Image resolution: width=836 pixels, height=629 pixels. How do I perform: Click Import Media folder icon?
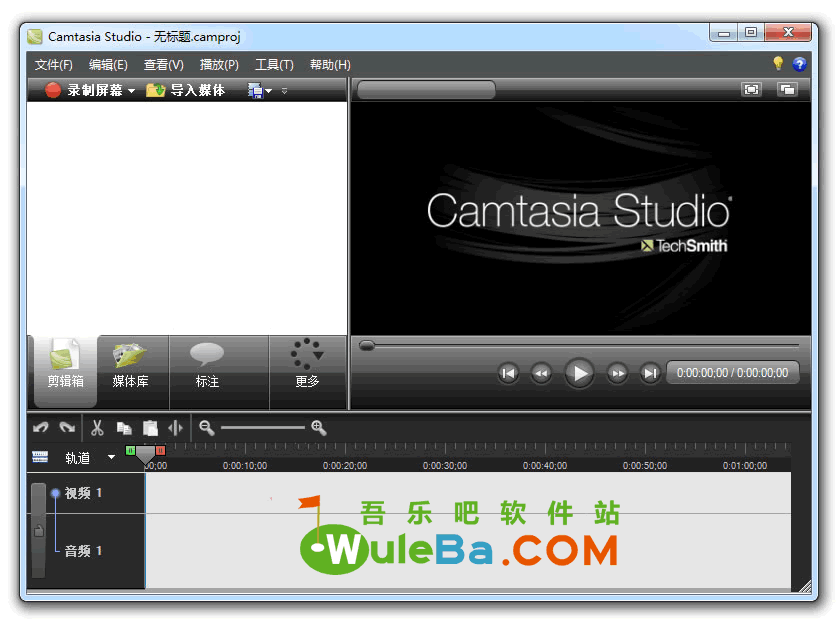coord(156,90)
